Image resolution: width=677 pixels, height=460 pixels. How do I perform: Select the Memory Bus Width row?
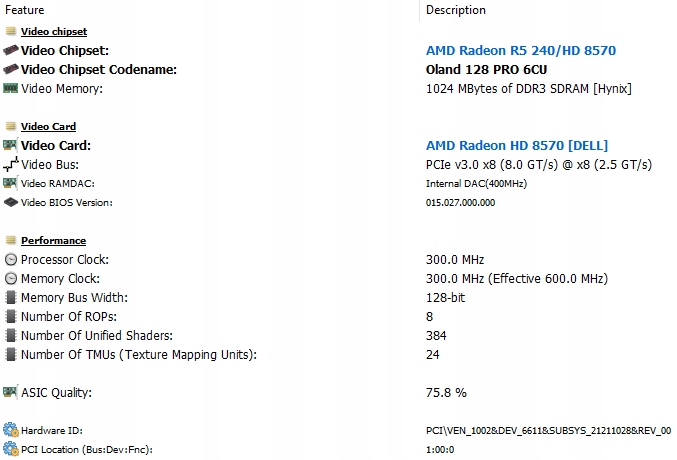[338, 298]
